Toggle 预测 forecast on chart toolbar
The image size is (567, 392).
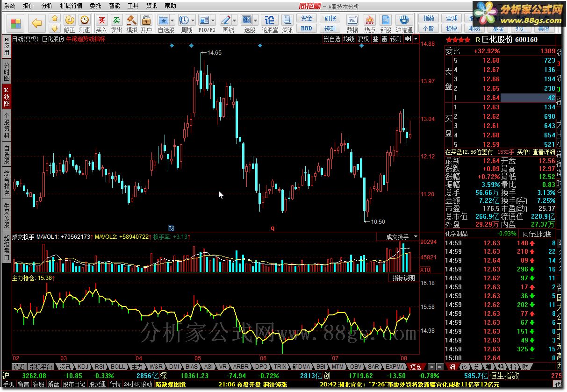pos(396,39)
